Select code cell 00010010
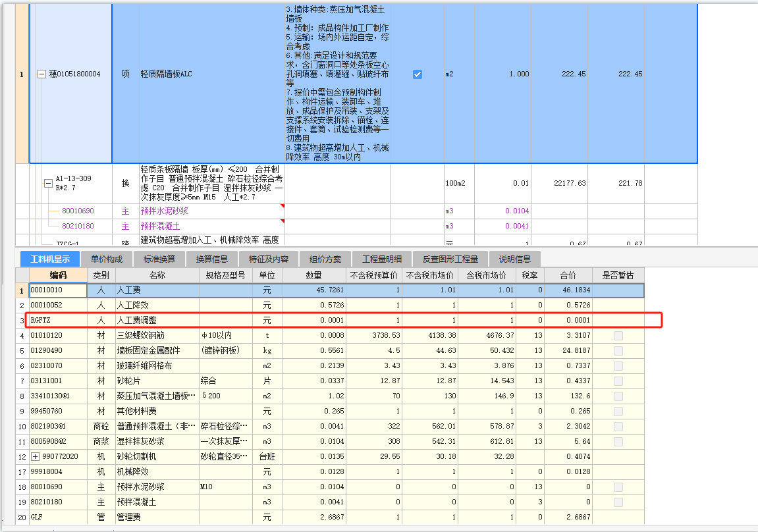 58,290
